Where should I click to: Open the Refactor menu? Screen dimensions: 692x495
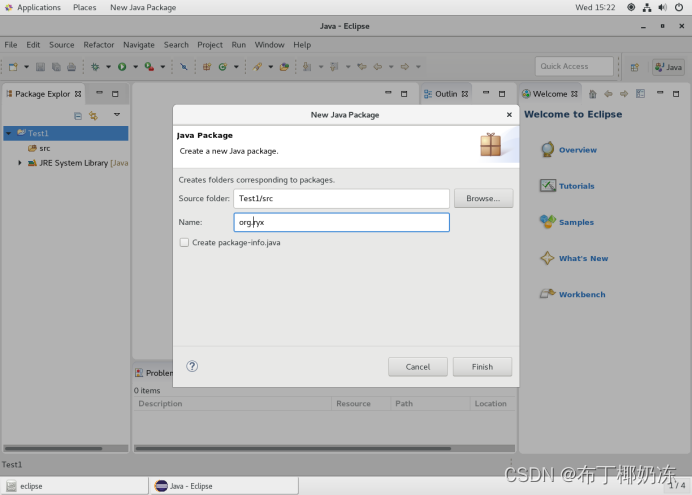(99, 45)
